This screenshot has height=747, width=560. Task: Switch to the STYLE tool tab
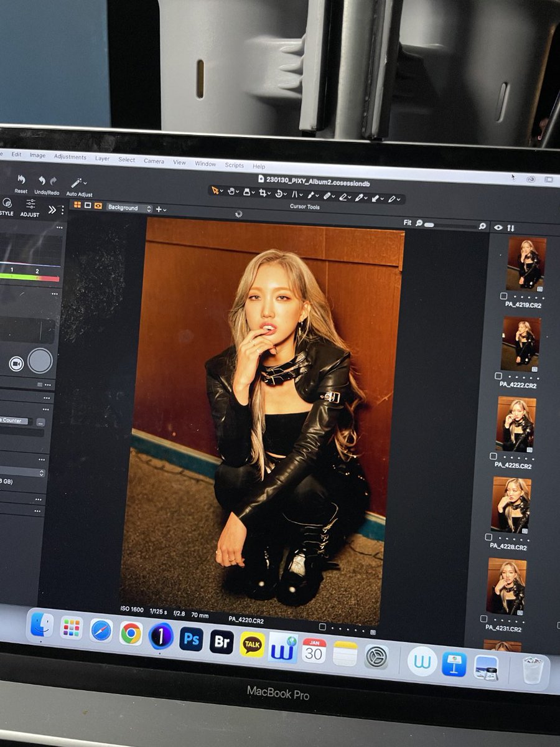[6, 208]
